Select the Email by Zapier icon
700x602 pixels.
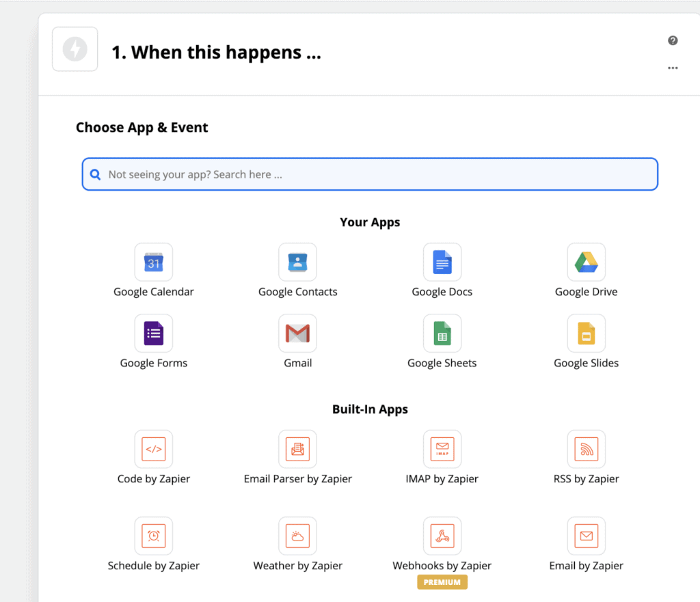tap(586, 536)
